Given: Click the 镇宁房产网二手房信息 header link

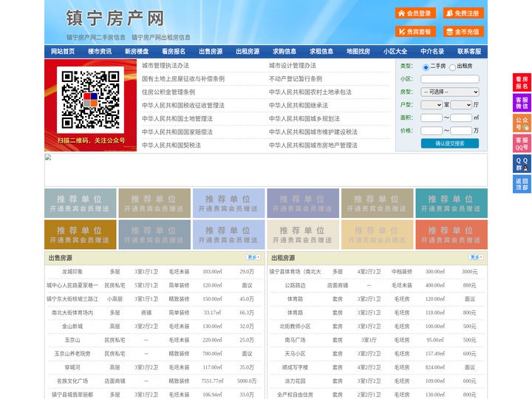Looking at the screenshot, I should point(96,38).
